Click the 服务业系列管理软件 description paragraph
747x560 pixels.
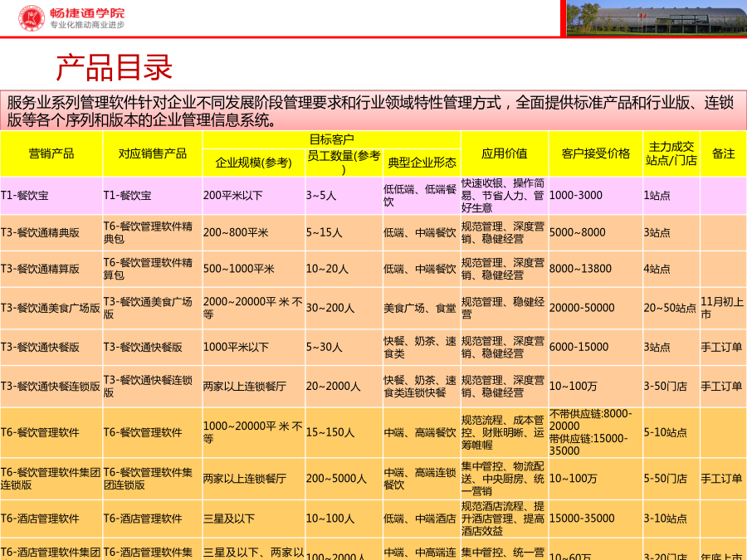pyautogui.click(x=373, y=110)
